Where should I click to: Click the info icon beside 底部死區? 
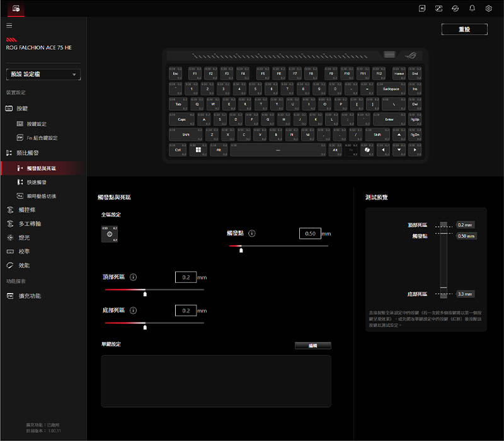click(134, 311)
